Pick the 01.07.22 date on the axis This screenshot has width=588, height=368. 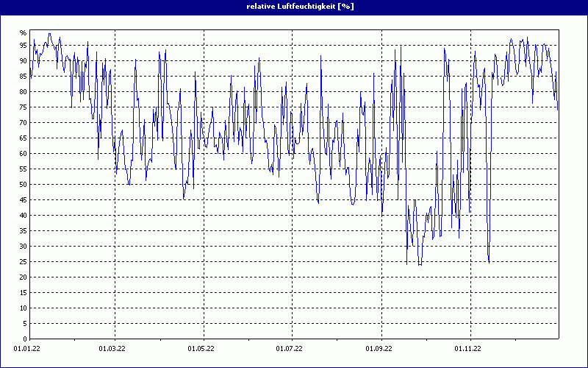290,348
